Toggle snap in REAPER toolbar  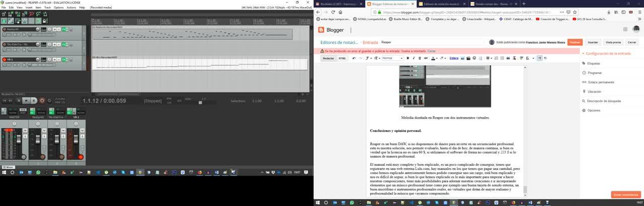point(38,21)
